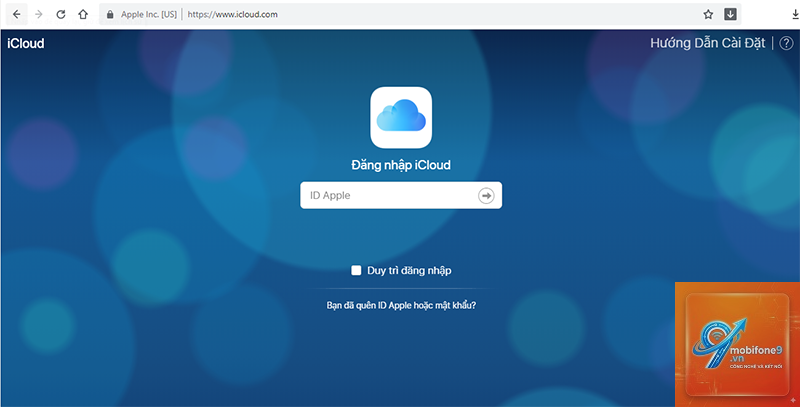Reload the iCloud page
Screen dimensions: 800x407
click(x=61, y=14)
